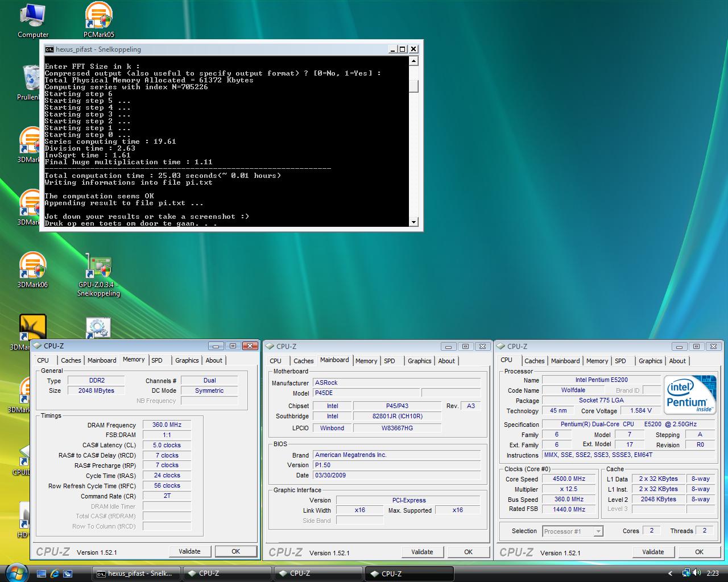Open the volume speaker tray icon
728x582 pixels.
click(697, 573)
